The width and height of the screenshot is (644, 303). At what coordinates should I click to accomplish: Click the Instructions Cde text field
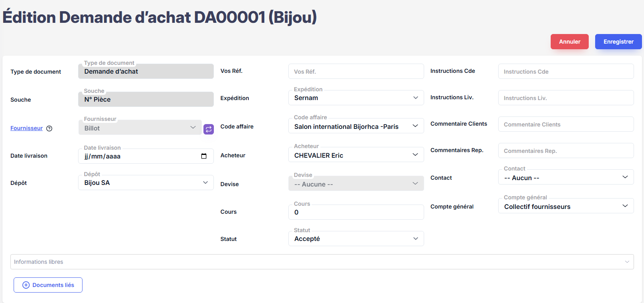tap(566, 72)
